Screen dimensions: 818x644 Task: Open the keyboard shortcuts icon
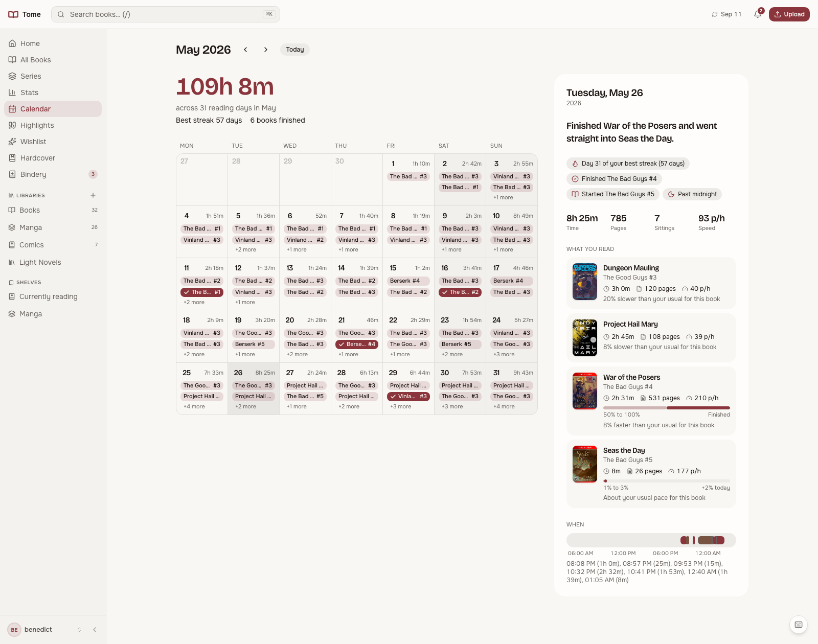coord(799,625)
